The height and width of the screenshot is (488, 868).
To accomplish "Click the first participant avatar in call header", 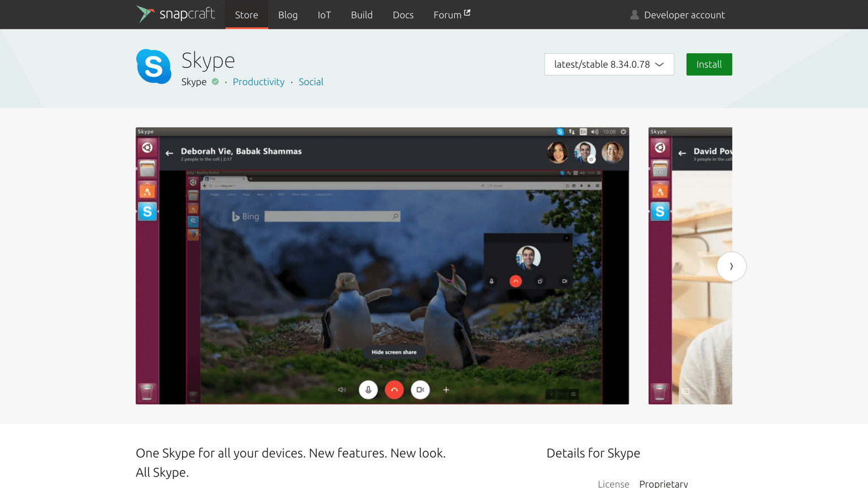I will click(558, 152).
